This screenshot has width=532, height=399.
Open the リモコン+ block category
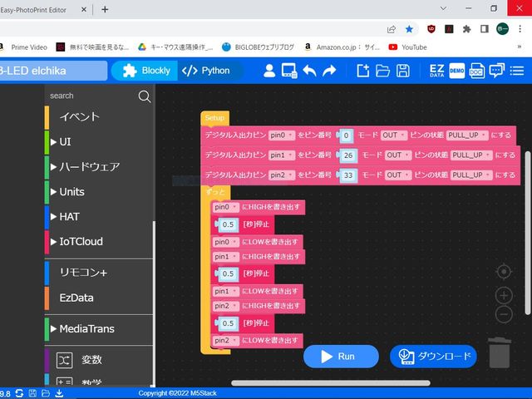(x=98, y=273)
